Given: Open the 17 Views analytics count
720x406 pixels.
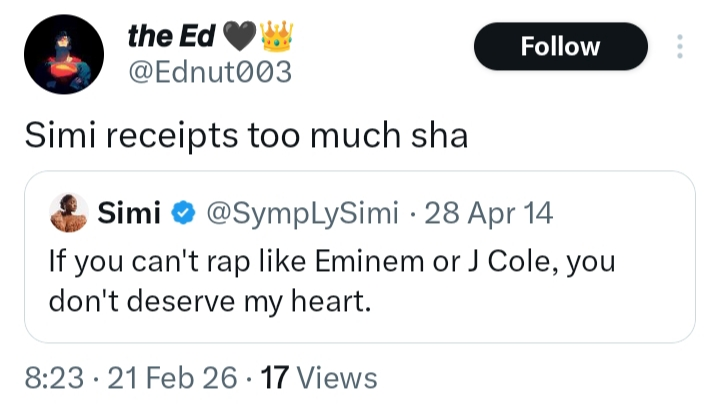Looking at the screenshot, I should (x=318, y=377).
